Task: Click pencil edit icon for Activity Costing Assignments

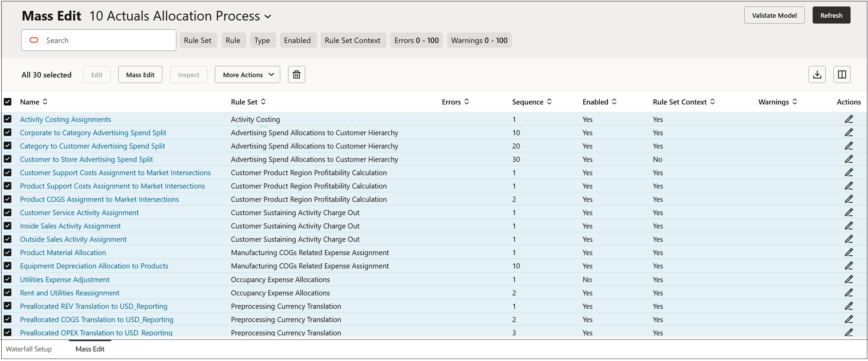Action: [x=849, y=119]
